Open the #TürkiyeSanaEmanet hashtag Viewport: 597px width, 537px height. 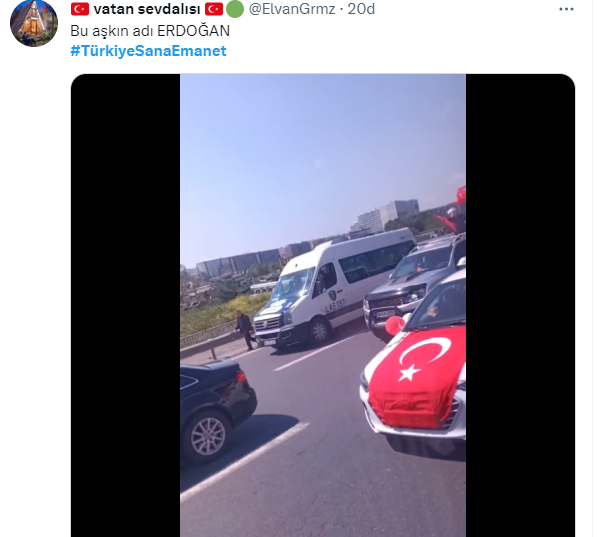pyautogui.click(x=148, y=51)
